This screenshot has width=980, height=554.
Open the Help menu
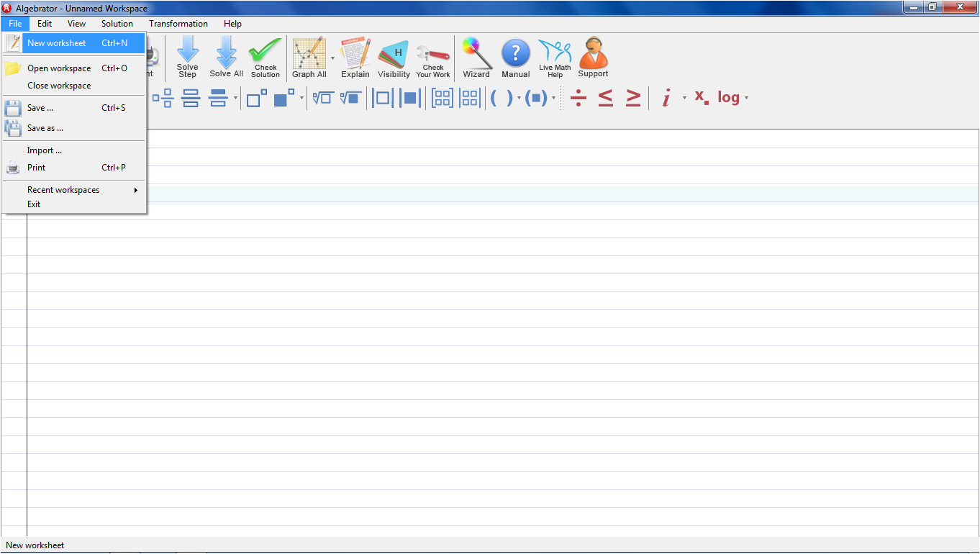click(x=232, y=24)
